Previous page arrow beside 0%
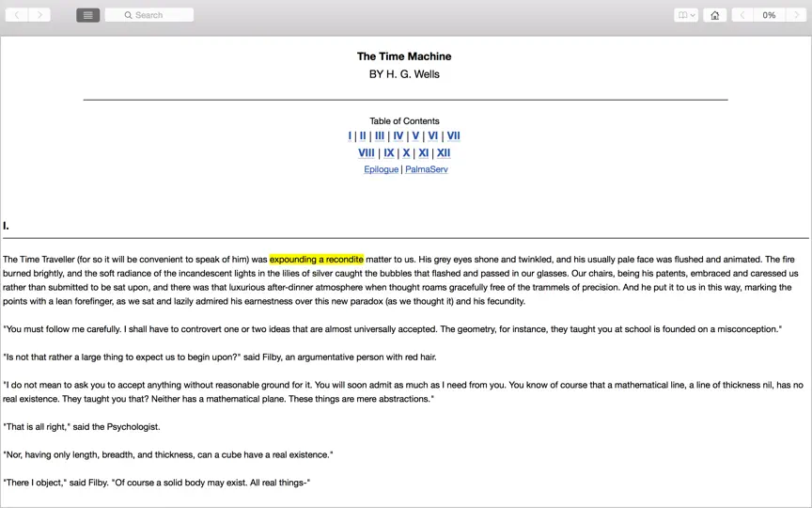Viewport: 812px width, 508px height. coord(742,15)
